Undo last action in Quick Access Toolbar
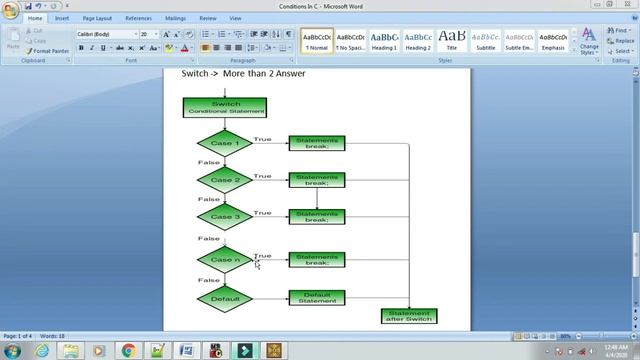This screenshot has height=360, width=640. click(x=38, y=6)
